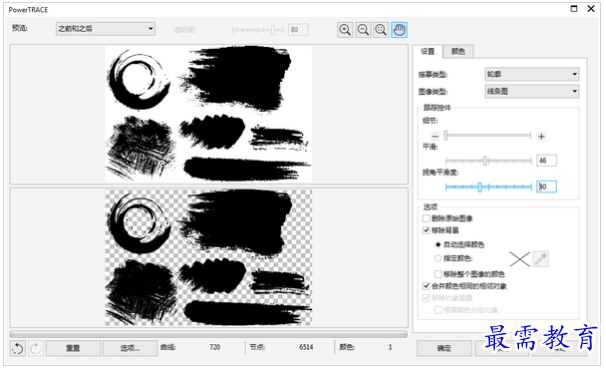The width and height of the screenshot is (606, 369).
Task: Select the specify color radio button
Action: click(x=438, y=258)
